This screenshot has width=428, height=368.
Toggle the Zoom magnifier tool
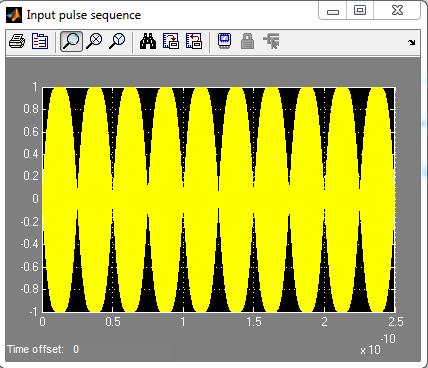pyautogui.click(x=71, y=42)
